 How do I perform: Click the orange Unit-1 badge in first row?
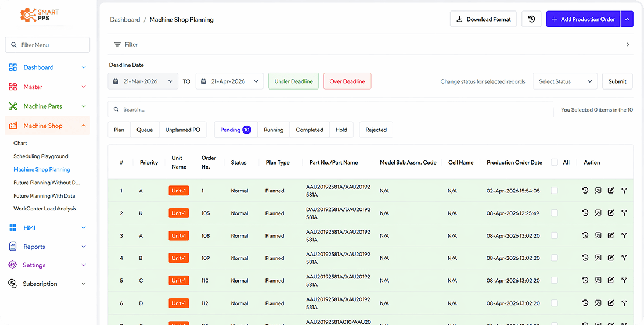pos(179,191)
